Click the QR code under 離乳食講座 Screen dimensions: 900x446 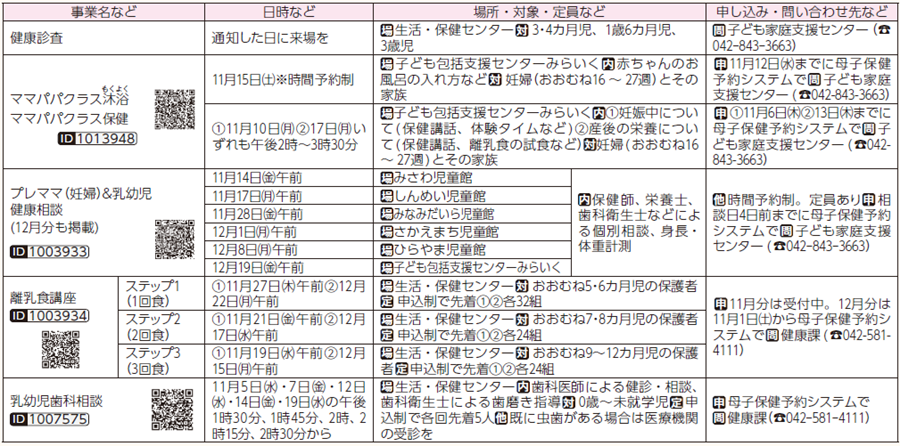click(62, 347)
